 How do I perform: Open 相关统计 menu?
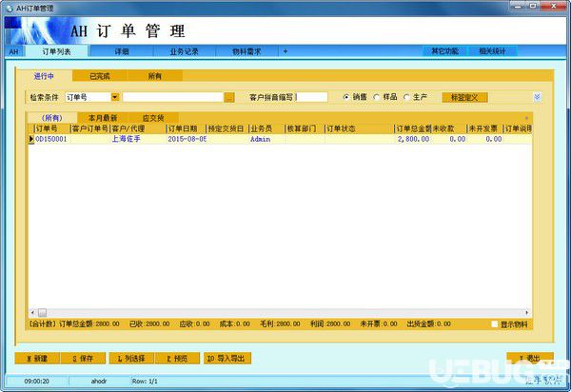click(492, 51)
